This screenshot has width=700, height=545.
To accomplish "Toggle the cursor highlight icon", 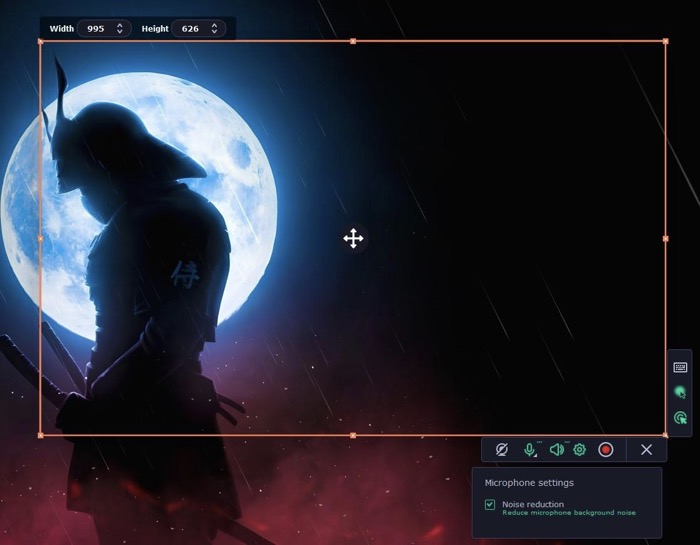I will pos(680,393).
